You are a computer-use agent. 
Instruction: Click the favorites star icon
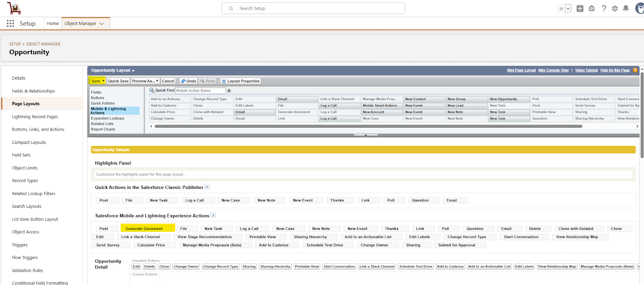point(561,8)
